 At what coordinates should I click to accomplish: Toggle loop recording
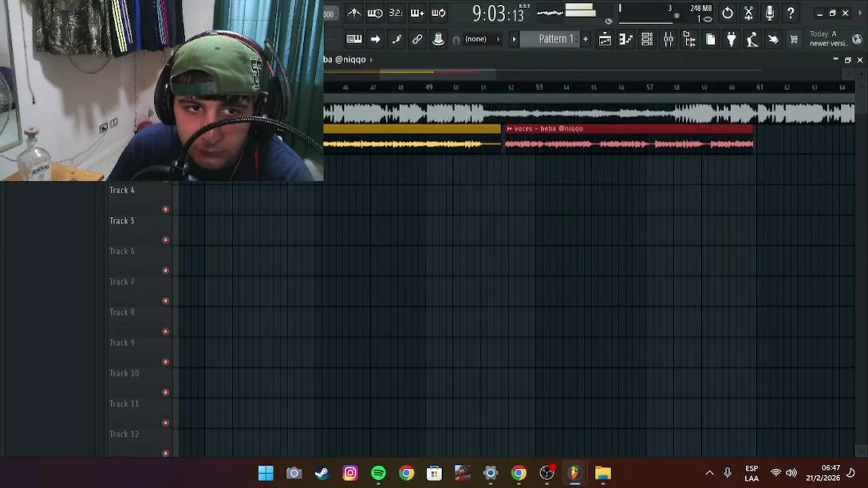point(438,13)
